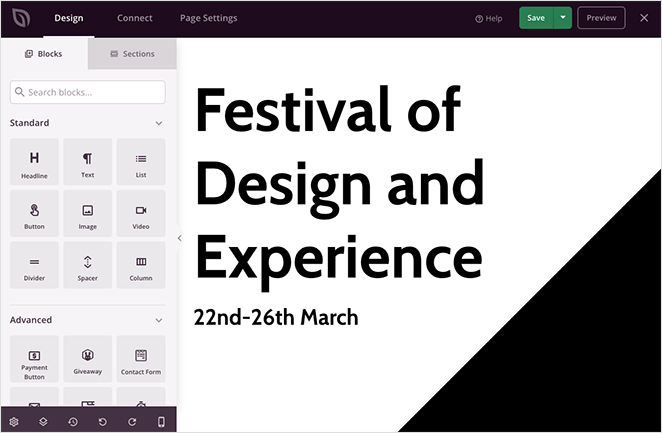The width and height of the screenshot is (662, 433).
Task: Open revision history clock icon
Action: point(73,422)
